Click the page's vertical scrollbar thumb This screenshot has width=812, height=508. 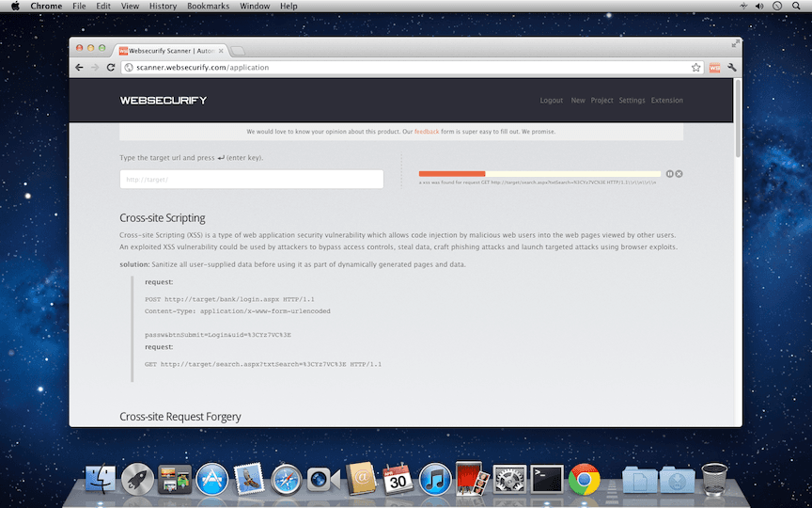point(738,119)
